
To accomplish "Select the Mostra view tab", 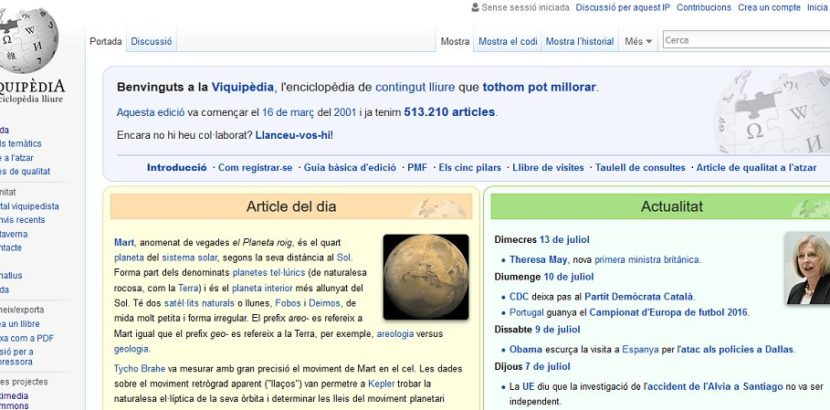I will coord(455,41).
